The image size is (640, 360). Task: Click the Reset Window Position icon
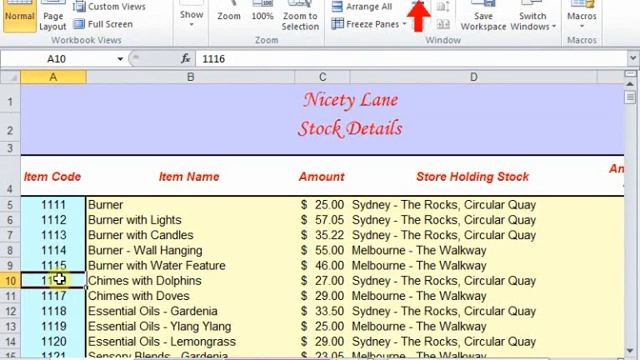coord(443,24)
